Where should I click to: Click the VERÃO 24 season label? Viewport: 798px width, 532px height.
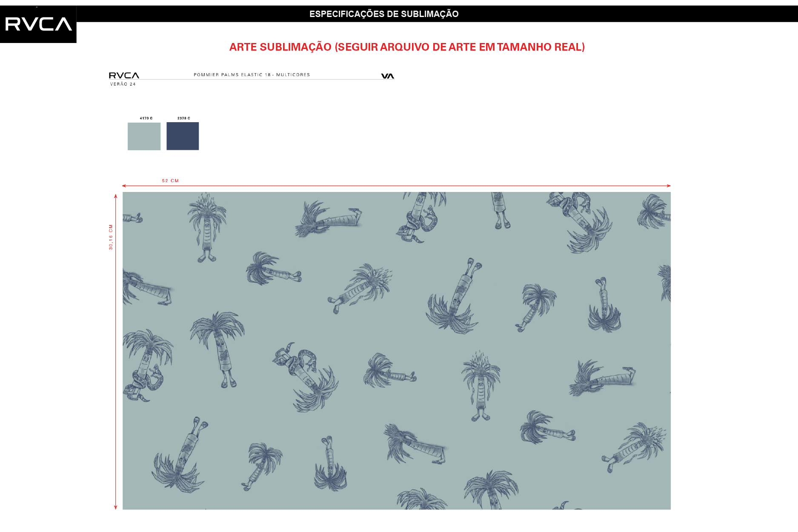click(x=123, y=84)
